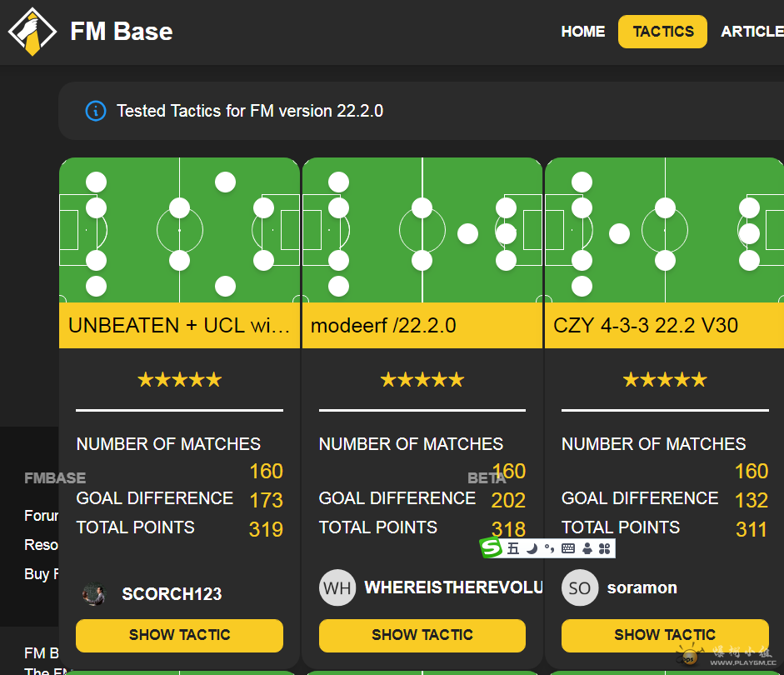Open the CZY 4-3-3 formation pitch thumbnail
784x675 pixels.
664,230
